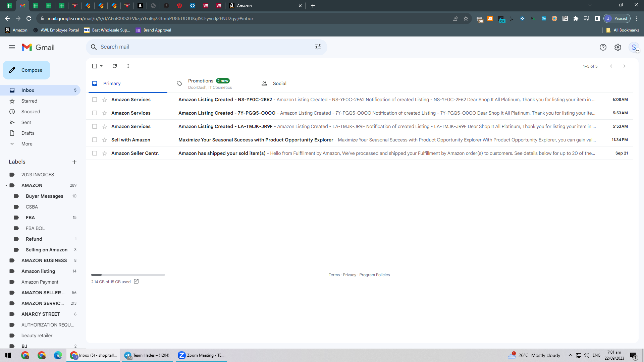Star the Amazon has shipped email
Image resolution: width=644 pixels, height=362 pixels.
click(105, 153)
